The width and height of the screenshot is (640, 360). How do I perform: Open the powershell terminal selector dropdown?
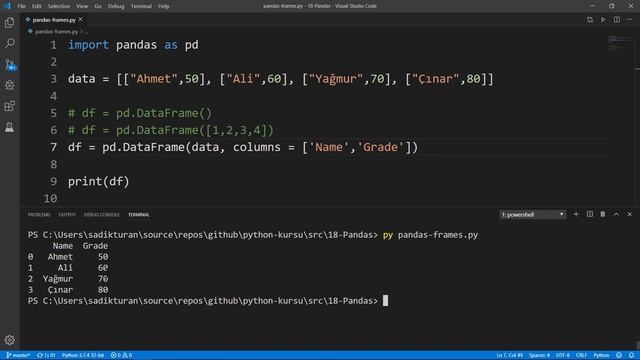tap(533, 215)
